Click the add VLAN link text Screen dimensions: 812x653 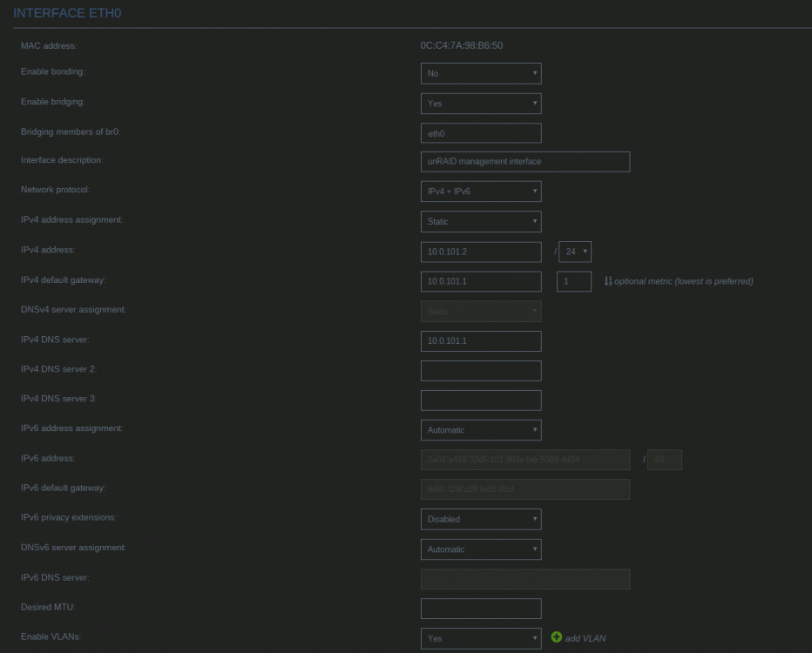click(585, 638)
